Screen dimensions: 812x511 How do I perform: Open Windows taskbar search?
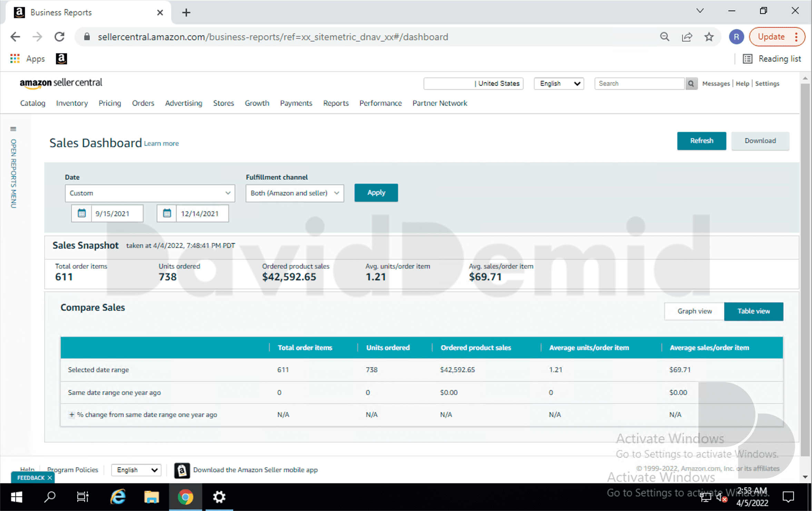[50, 497]
